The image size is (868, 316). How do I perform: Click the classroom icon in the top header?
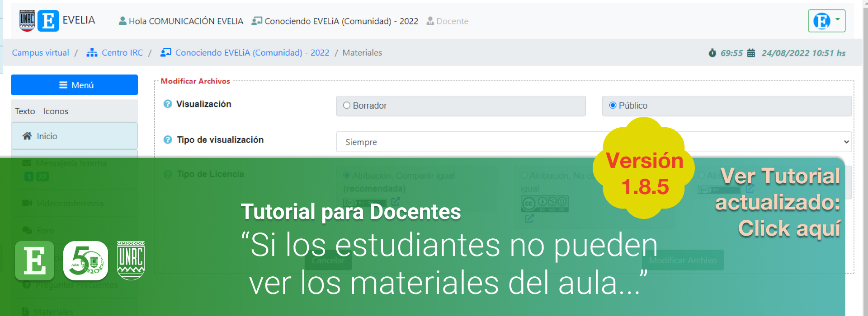pyautogui.click(x=257, y=21)
